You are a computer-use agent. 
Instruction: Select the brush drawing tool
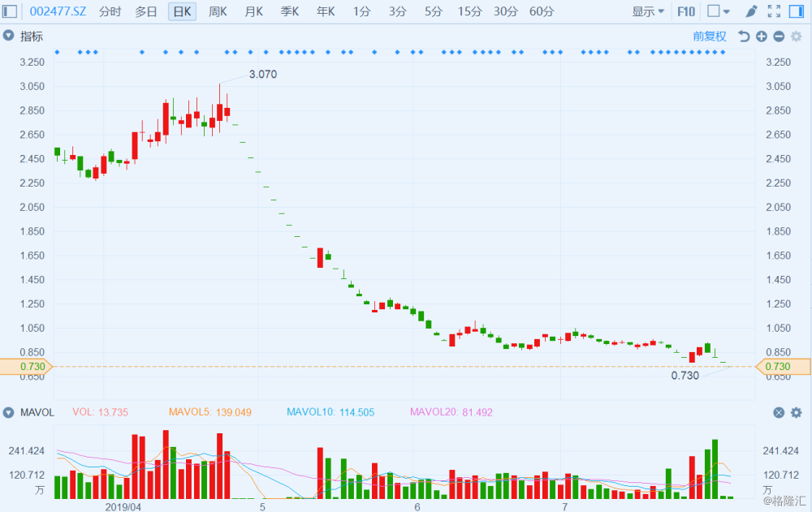(x=751, y=11)
